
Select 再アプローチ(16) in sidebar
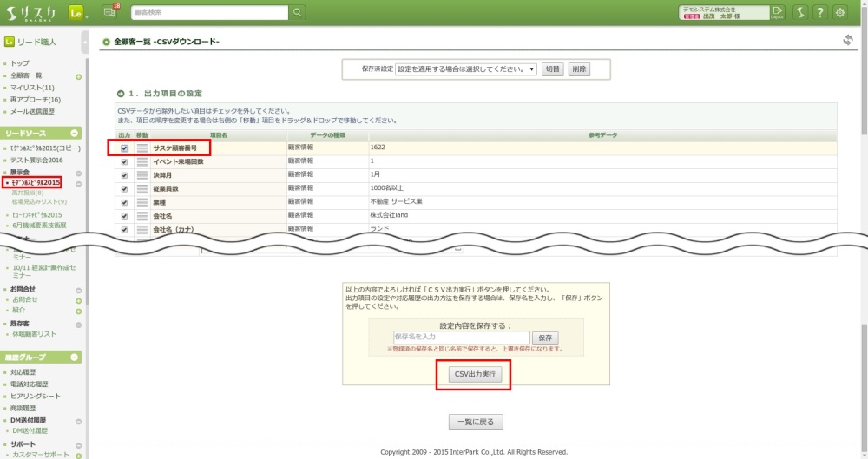[36, 100]
